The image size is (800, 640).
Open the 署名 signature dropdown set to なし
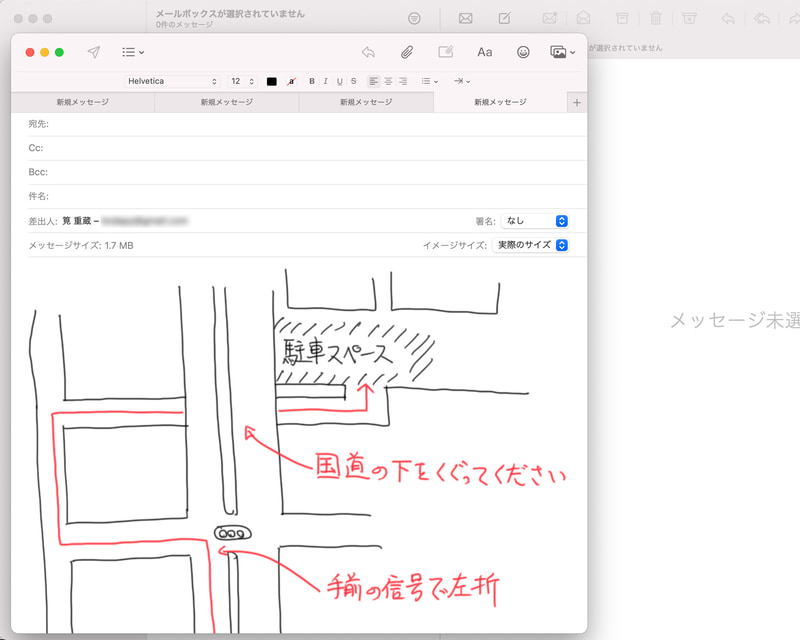[536, 221]
